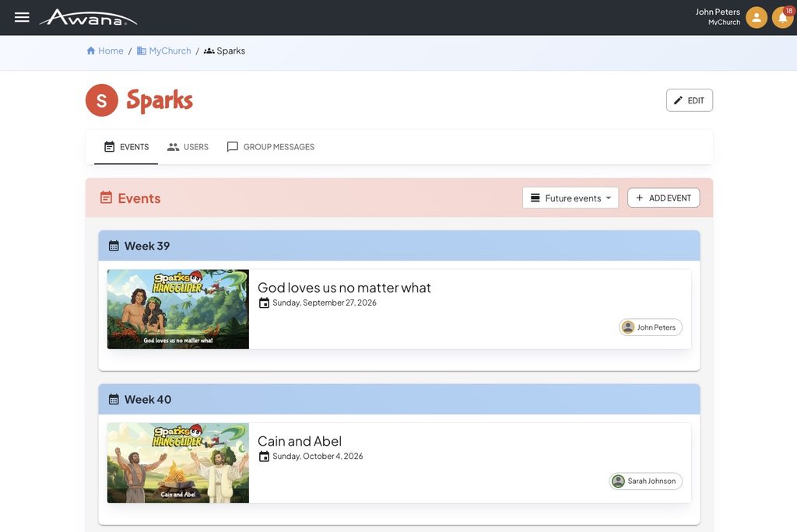Click the 'Cain and Abel' event title
Viewport: 797px width, 532px height.
(300, 441)
